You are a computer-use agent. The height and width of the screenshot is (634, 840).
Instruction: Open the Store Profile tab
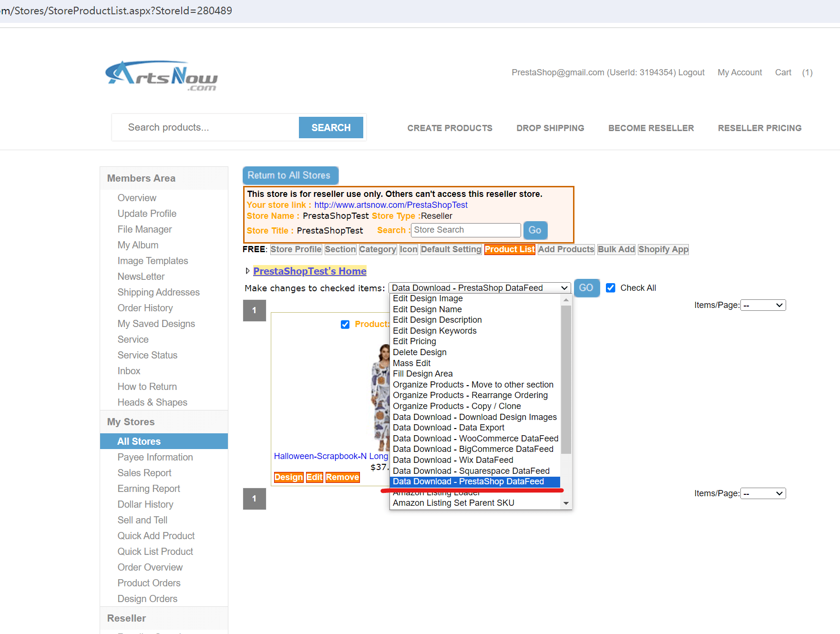click(296, 249)
